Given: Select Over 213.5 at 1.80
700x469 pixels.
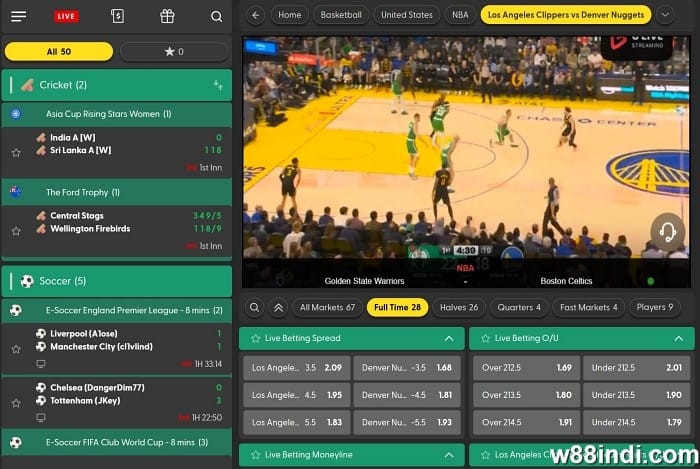Looking at the screenshot, I should coord(527,395).
